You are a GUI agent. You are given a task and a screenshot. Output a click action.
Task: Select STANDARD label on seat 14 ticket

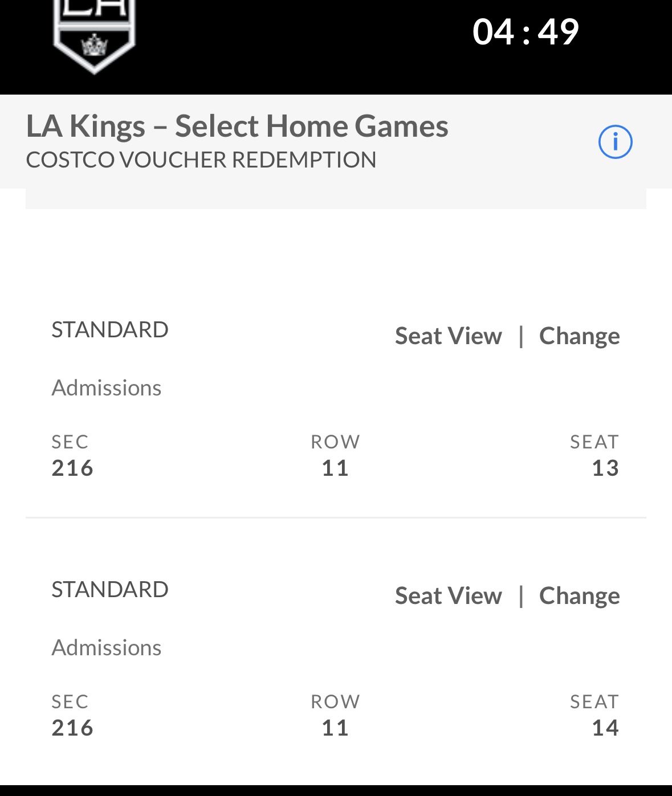pyautogui.click(x=110, y=589)
